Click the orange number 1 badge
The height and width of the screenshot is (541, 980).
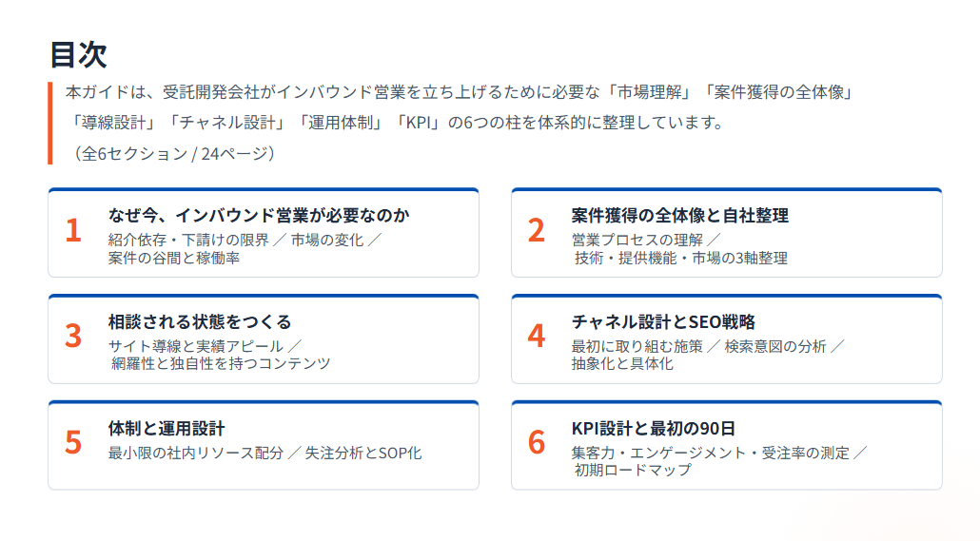pos(73,231)
